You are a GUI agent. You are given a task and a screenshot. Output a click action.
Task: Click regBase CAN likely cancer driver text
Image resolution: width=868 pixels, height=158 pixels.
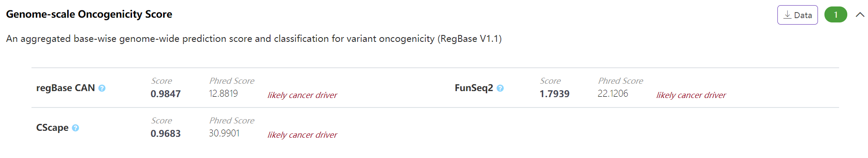click(302, 95)
